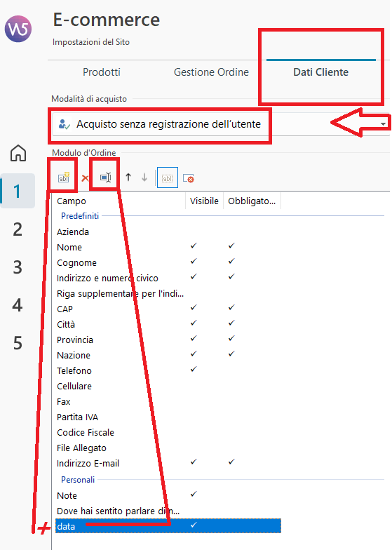Toggle the Visibile checkmark for Telefono
392x550 pixels.
coord(194,369)
